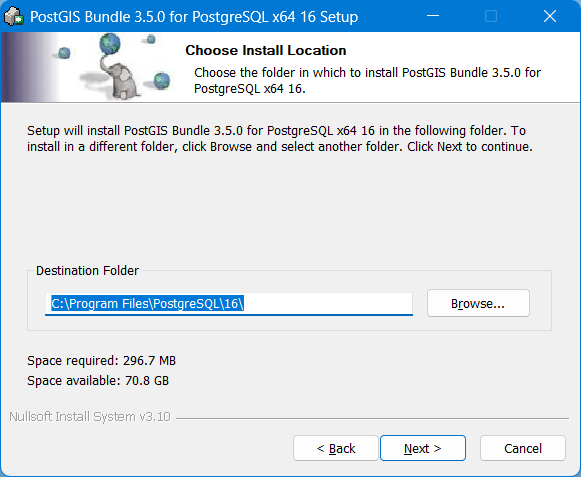The height and width of the screenshot is (477, 581).
Task: Click the 'Choose Install Location' heading
Action: pyautogui.click(x=266, y=50)
